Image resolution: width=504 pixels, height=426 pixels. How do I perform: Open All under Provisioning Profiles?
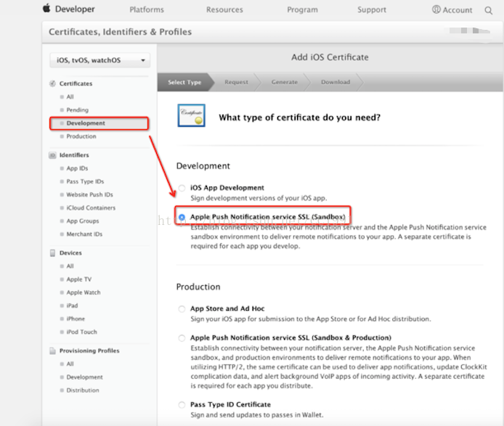click(70, 364)
